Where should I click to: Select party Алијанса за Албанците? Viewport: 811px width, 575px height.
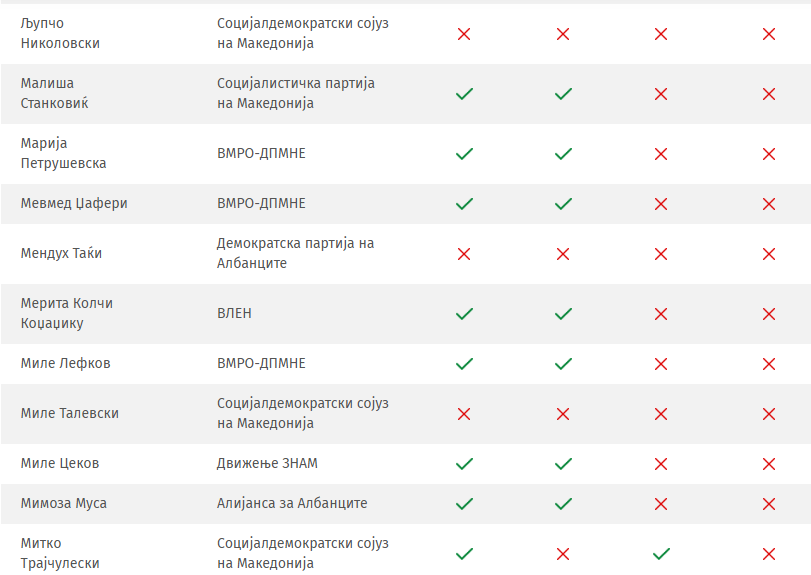(x=292, y=503)
